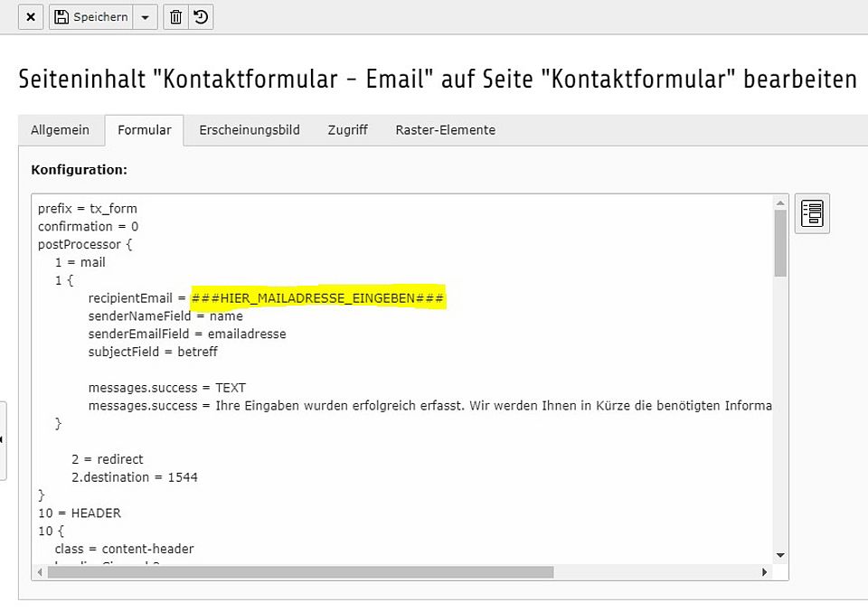This screenshot has width=868, height=612.
Task: Save using the floppy disk icon
Action: [61, 16]
